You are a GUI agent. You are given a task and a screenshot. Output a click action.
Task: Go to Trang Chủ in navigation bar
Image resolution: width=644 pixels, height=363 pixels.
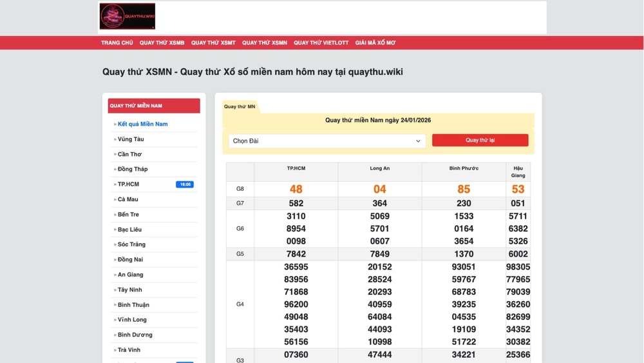(117, 43)
